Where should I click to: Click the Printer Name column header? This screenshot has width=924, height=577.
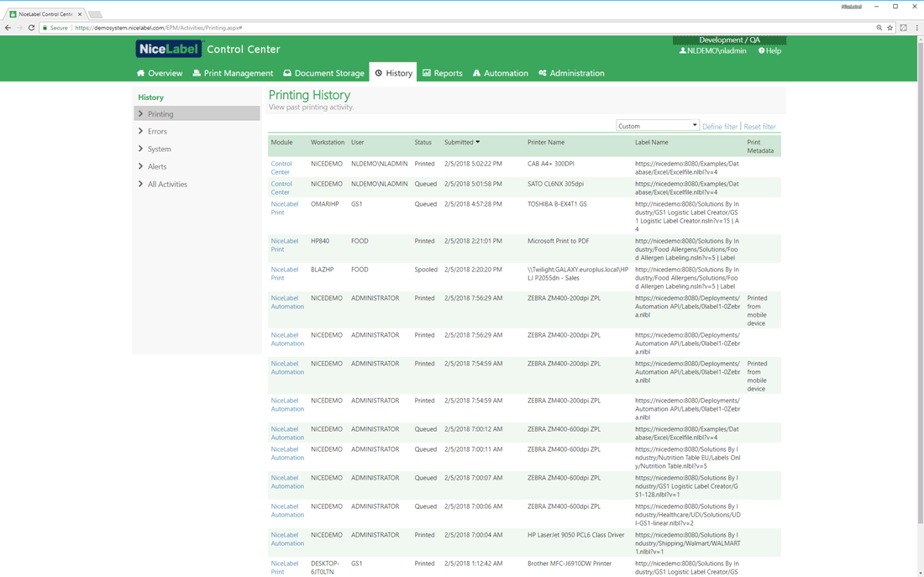(x=546, y=142)
